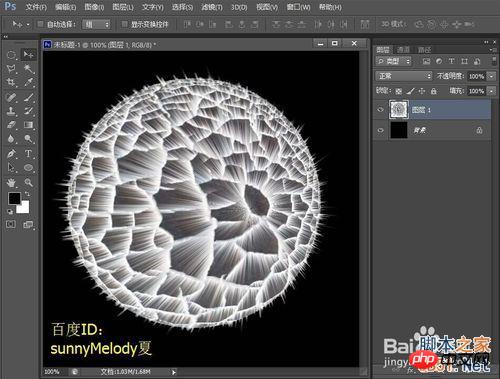The height and width of the screenshot is (379, 500).
Task: Toggle lock image pixels
Action: pyautogui.click(x=411, y=91)
